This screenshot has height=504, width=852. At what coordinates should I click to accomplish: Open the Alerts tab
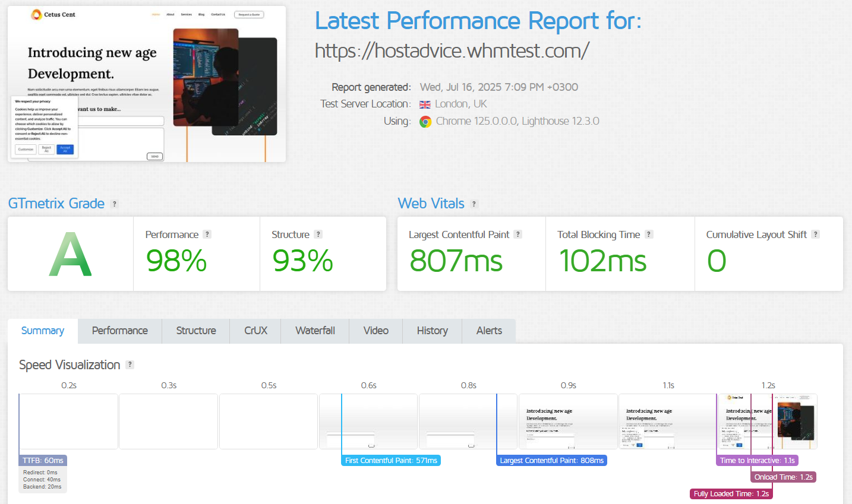point(488,331)
